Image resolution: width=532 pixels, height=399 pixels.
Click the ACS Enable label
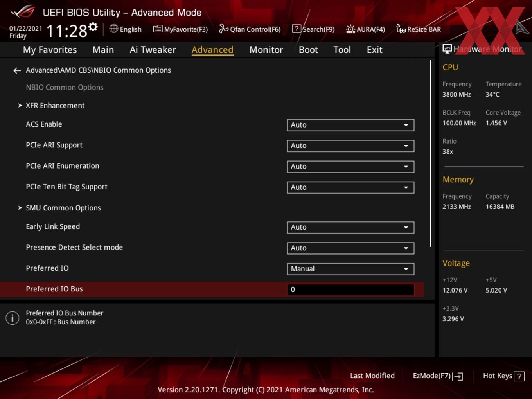click(x=44, y=124)
